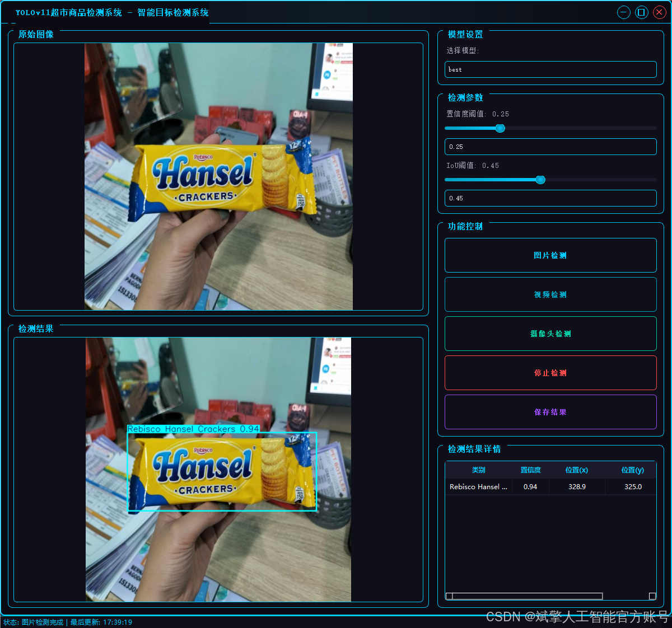Viewport: 672px width, 628px height.
Task: Save results using 保存结果 button
Action: coord(550,412)
